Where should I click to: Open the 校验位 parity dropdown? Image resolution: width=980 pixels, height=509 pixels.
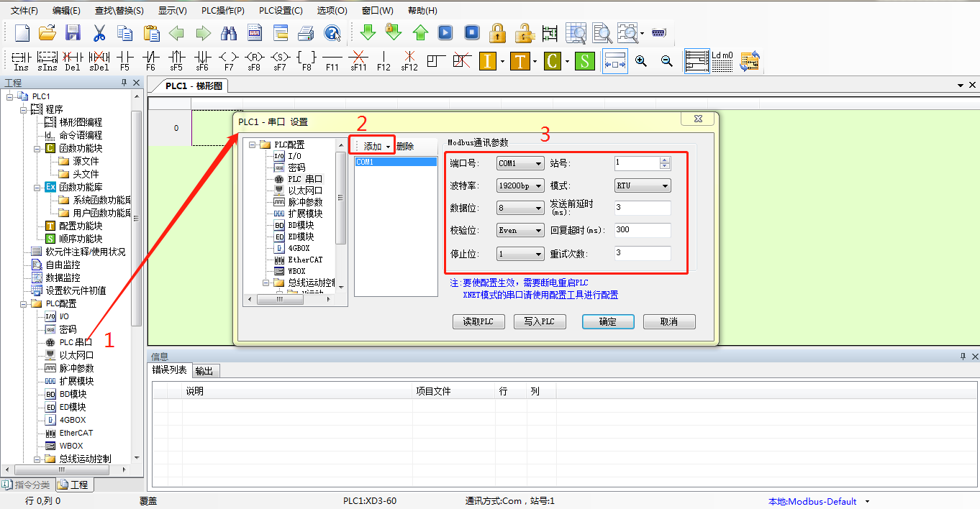click(x=520, y=231)
